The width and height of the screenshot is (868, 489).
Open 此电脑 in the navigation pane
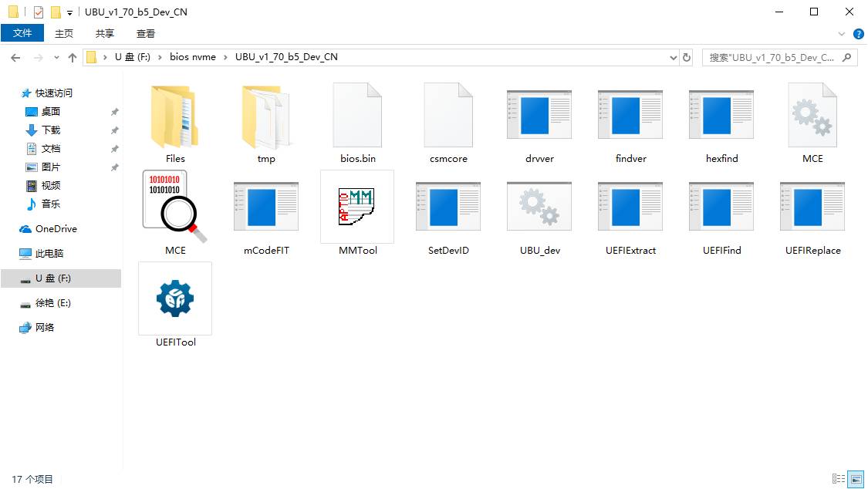click(49, 253)
